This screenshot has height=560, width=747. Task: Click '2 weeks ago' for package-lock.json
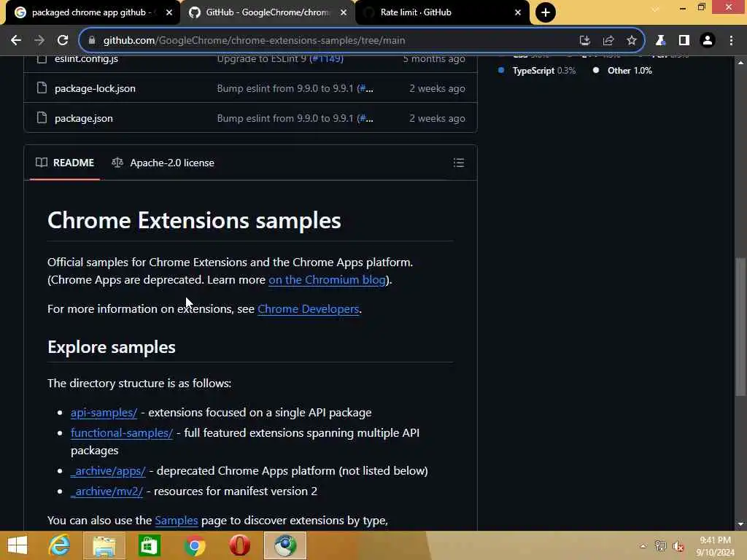(x=438, y=88)
